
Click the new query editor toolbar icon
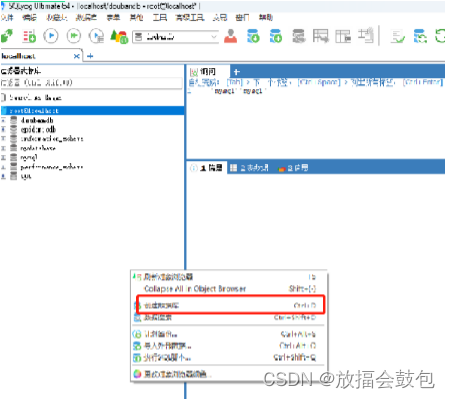(29, 36)
